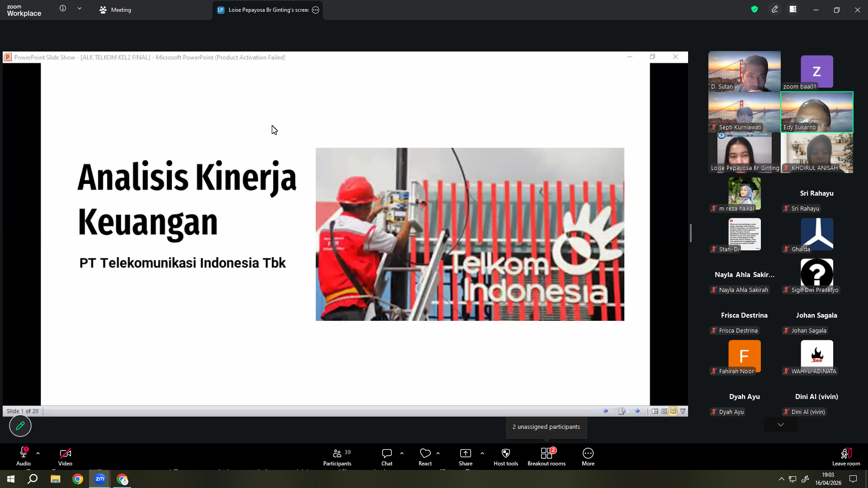Show the 2 unassigned participants notice
868x488 pixels.
tap(546, 427)
